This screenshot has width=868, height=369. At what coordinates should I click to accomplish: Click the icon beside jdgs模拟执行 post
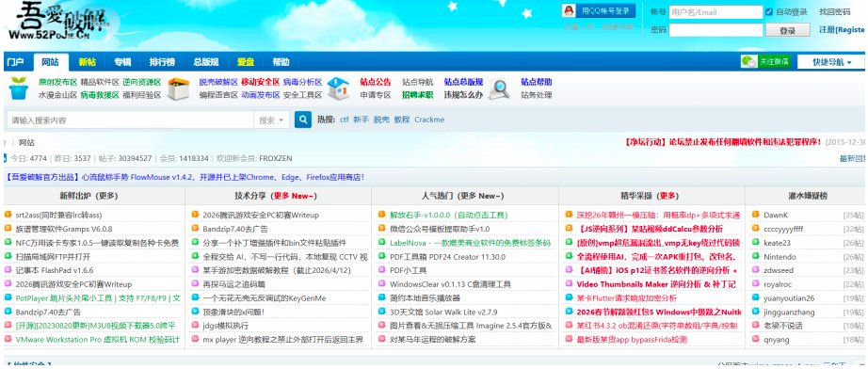pyautogui.click(x=195, y=326)
